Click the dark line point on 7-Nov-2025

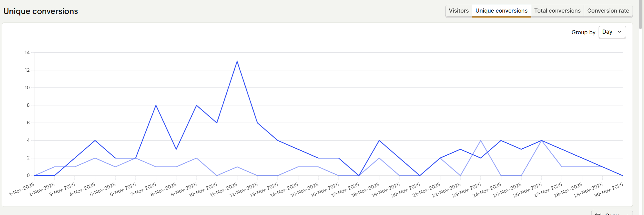click(x=156, y=105)
